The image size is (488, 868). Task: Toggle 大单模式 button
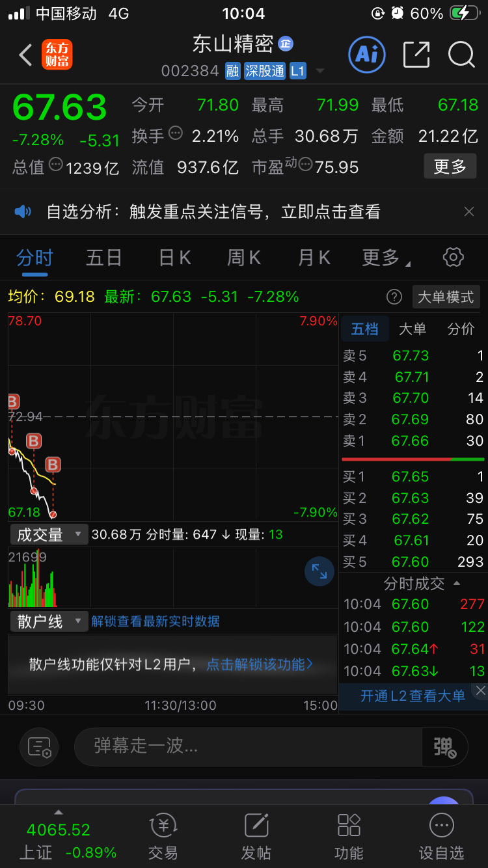[x=446, y=297]
